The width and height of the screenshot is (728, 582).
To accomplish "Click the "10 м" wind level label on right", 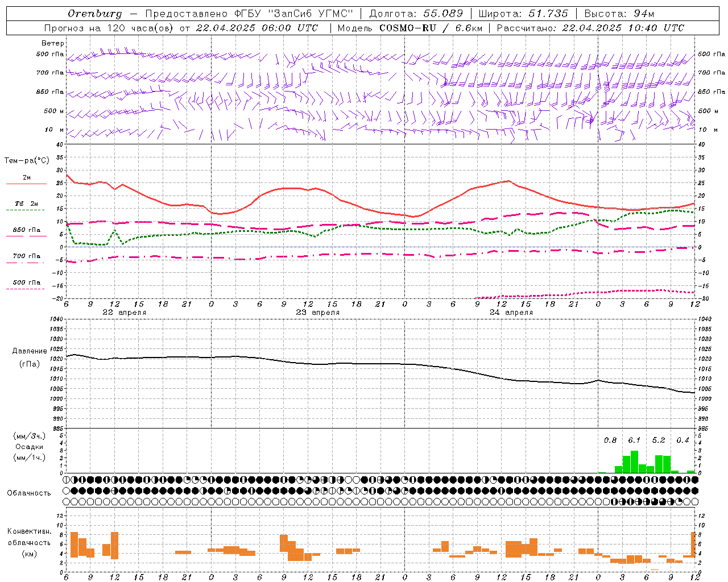I will point(708,130).
